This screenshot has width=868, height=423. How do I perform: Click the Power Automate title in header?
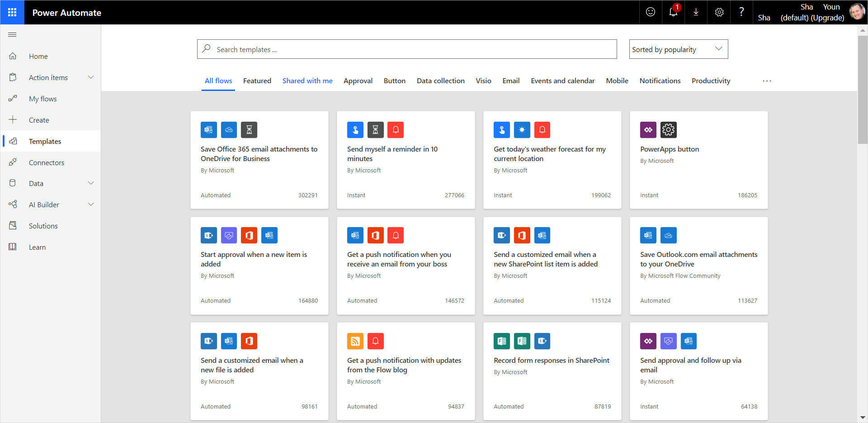(67, 13)
